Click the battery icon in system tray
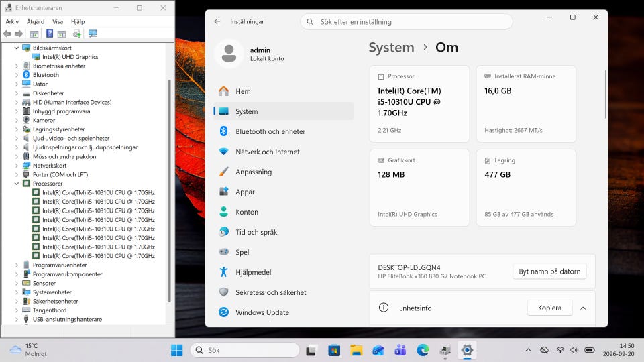 590,350
